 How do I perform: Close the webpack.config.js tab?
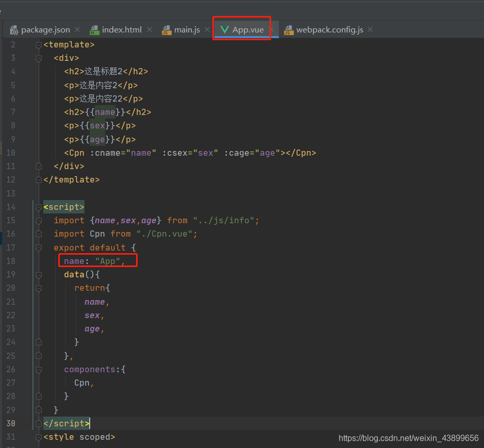[x=370, y=29]
